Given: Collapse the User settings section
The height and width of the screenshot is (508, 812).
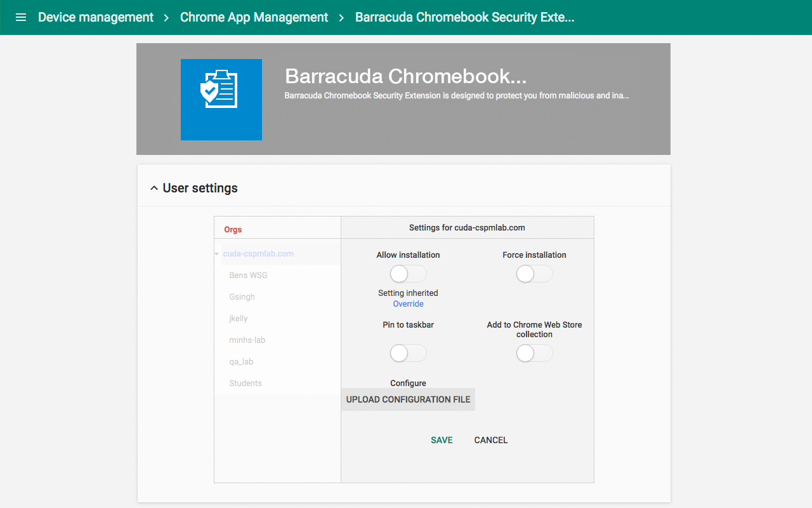Looking at the screenshot, I should point(154,187).
